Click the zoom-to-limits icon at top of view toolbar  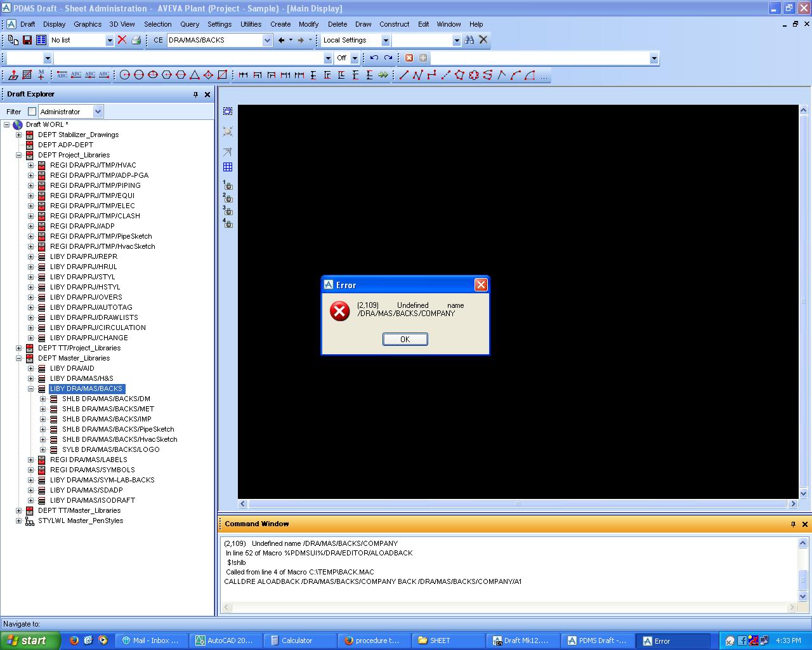[x=228, y=111]
